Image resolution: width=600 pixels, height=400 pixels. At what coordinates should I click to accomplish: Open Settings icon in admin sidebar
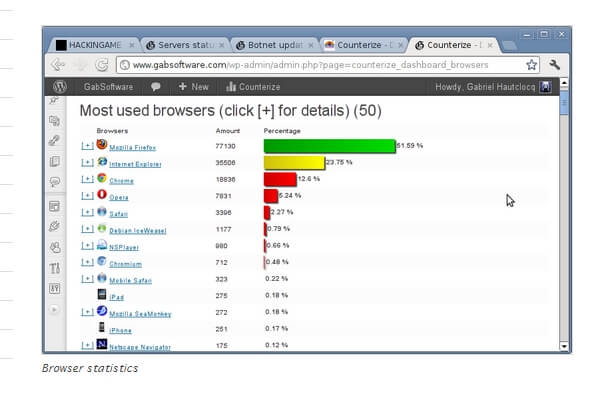point(55,289)
